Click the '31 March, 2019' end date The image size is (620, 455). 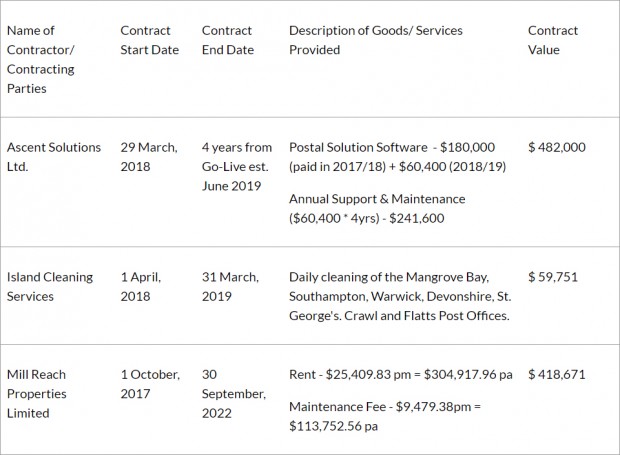point(230,287)
